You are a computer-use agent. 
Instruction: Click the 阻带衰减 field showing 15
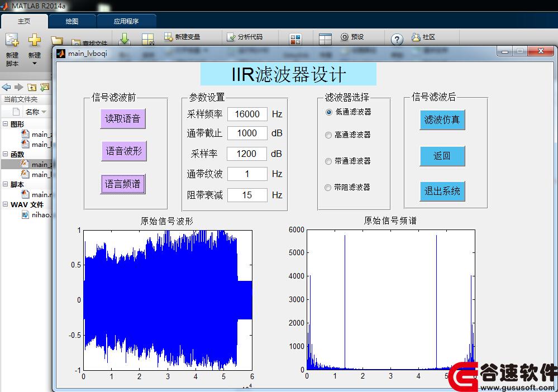pyautogui.click(x=247, y=195)
